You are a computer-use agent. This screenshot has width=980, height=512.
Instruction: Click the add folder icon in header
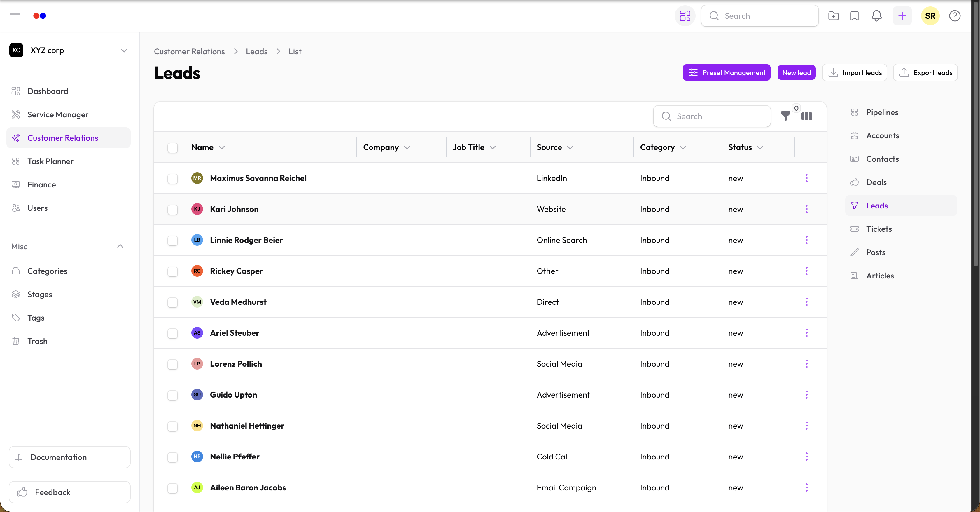tap(833, 16)
